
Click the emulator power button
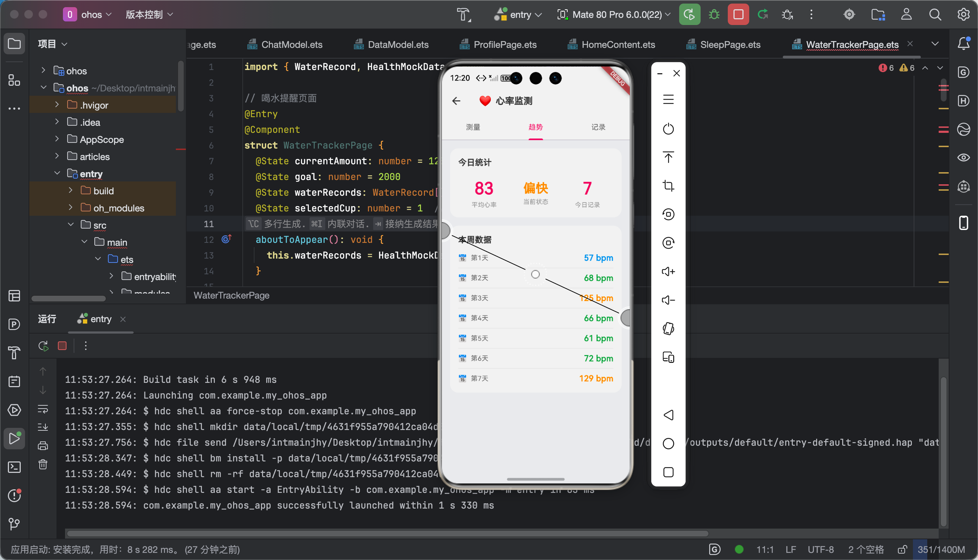[668, 129]
